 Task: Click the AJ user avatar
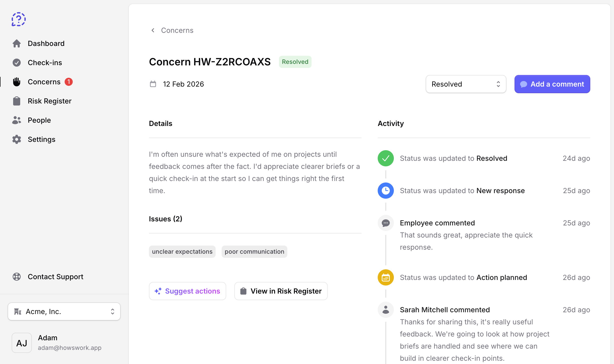click(22, 343)
